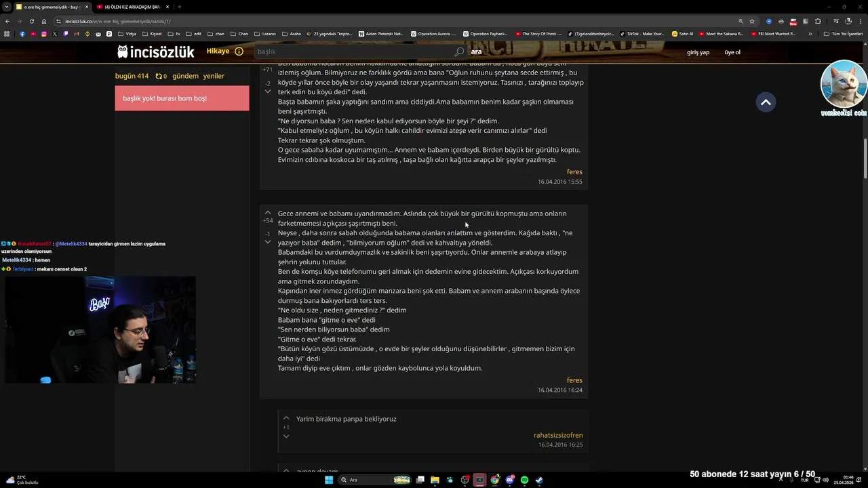Upvote the entry starting 'Gece annemi ve babamı'
Screen dimensions: 868x488
click(x=268, y=213)
